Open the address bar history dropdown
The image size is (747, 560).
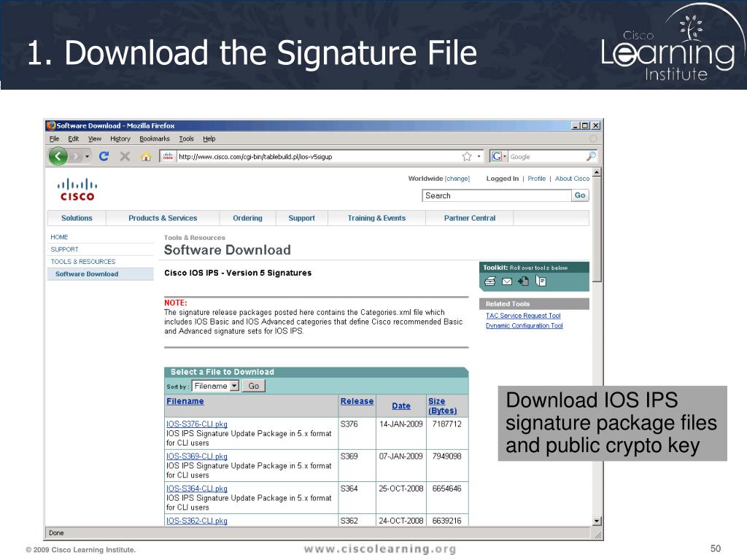[x=479, y=156]
